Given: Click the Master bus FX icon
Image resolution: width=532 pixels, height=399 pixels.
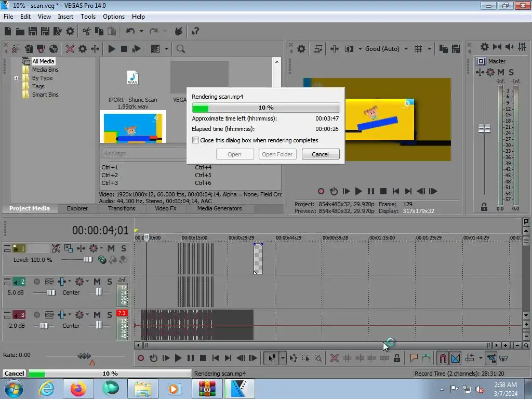Looking at the screenshot, I should 480,72.
